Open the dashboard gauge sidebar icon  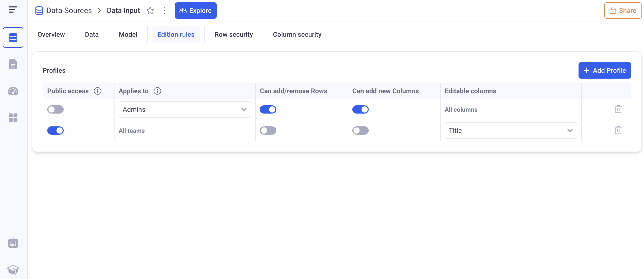(13, 91)
